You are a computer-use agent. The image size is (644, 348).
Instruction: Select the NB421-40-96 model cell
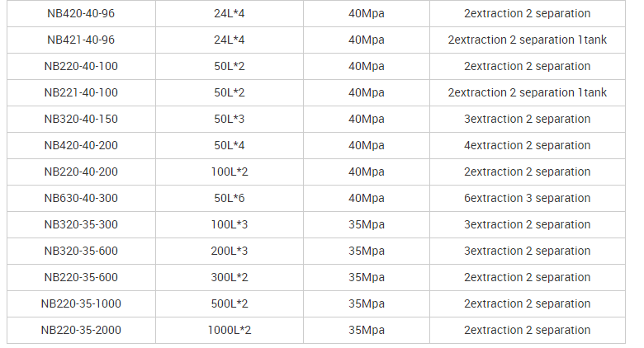coord(81,40)
